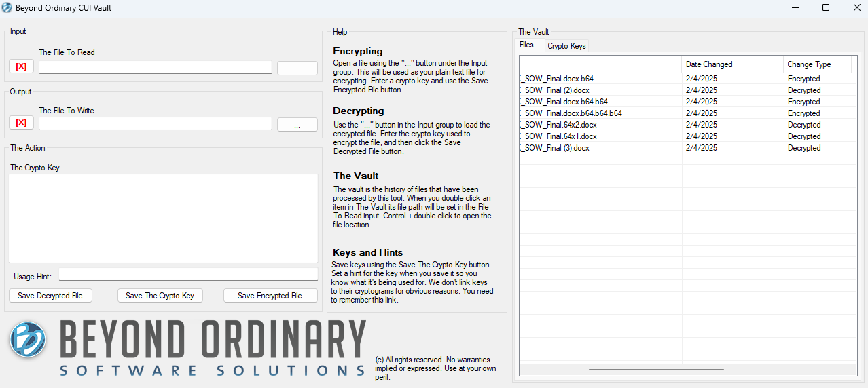This screenshot has width=868, height=388.
Task: Click the Usage Hint input field
Action: tap(188, 275)
